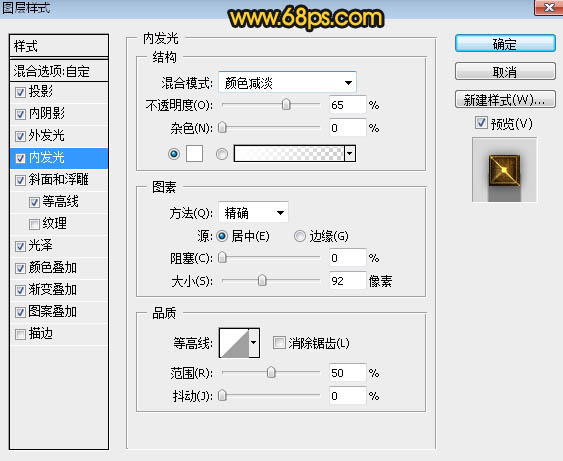Screen dimensions: 563x461
Task: Toggle the 投影 (Drop Shadow) checkbox
Action: click(20, 93)
